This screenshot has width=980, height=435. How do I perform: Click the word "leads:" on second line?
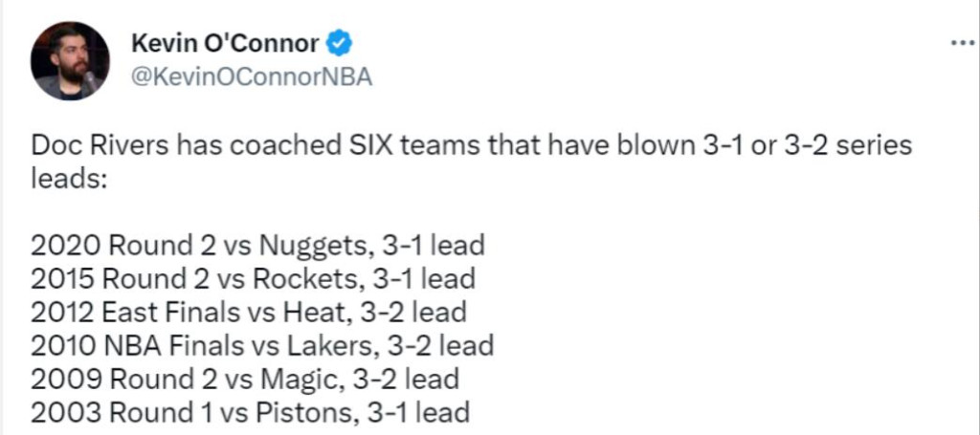[x=70, y=179]
